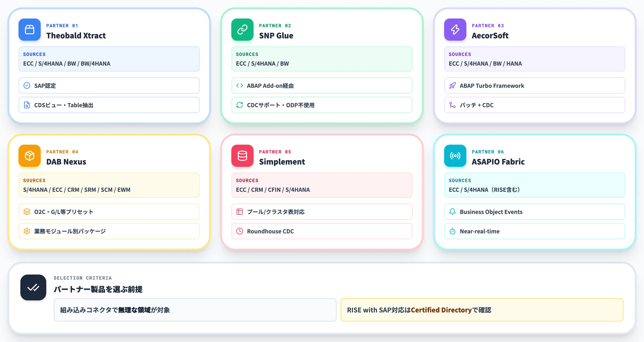Click the rocket icon beside ABAP Turbo Framework
Viewport: 644px width, 342px height.
pyautogui.click(x=452, y=85)
